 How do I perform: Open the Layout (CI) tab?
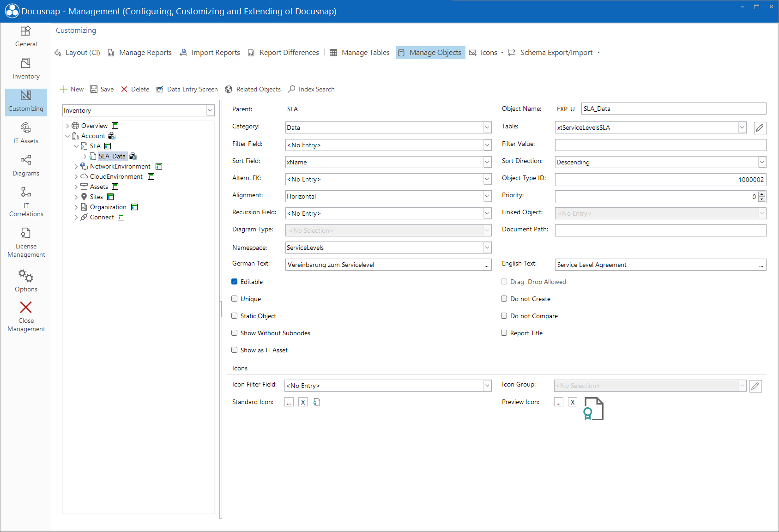[x=78, y=53]
